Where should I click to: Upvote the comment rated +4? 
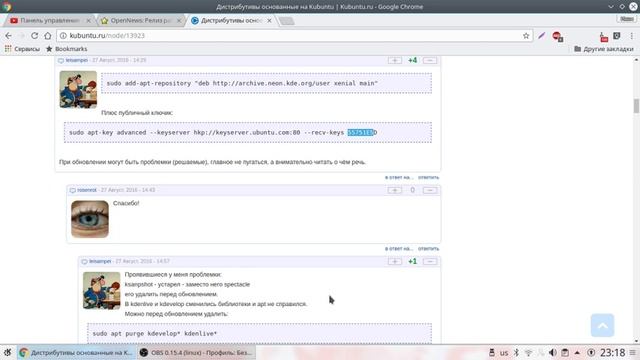(x=395, y=60)
